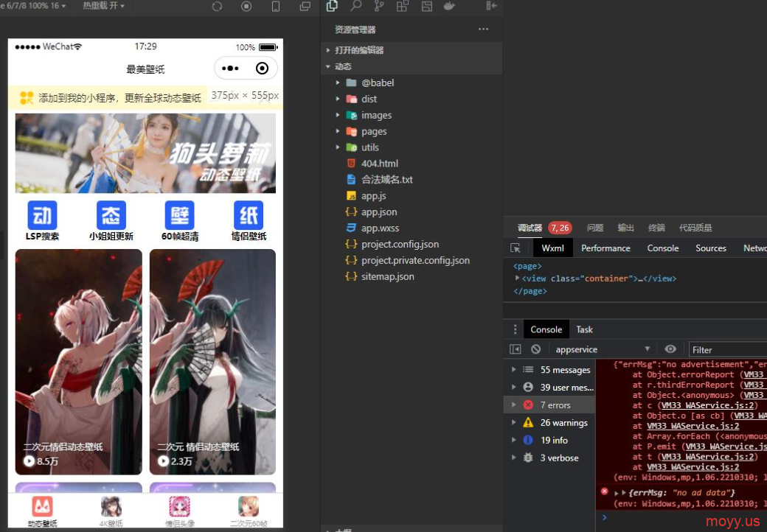Image resolution: width=767 pixels, height=532 pixels.
Task: Tap the 情侣壁纸 icon
Action: 249,221
